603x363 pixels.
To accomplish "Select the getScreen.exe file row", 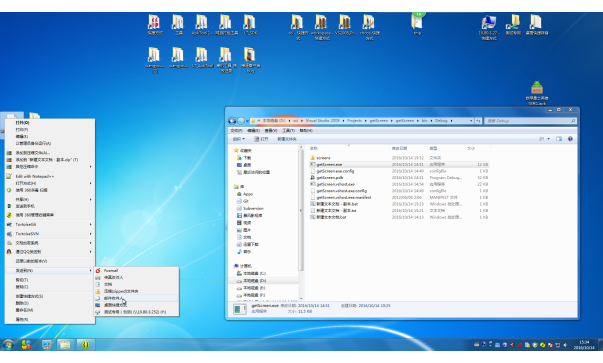I will [x=399, y=164].
